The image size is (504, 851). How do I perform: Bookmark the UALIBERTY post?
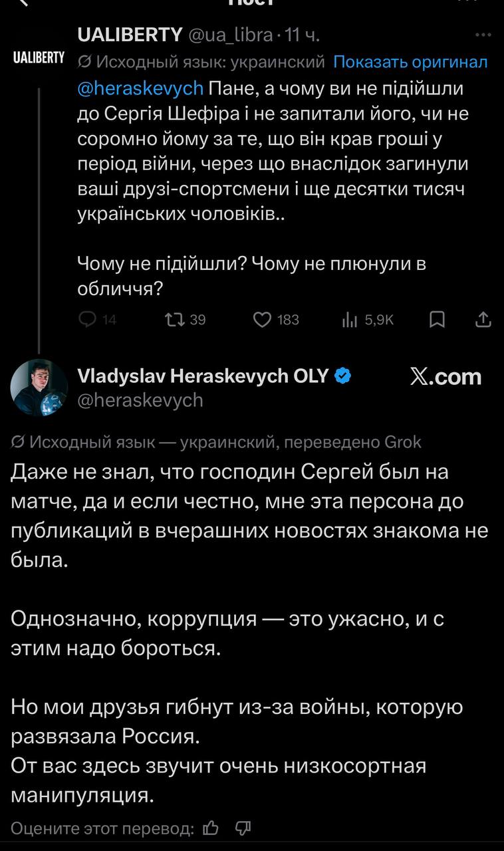pyautogui.click(x=437, y=320)
